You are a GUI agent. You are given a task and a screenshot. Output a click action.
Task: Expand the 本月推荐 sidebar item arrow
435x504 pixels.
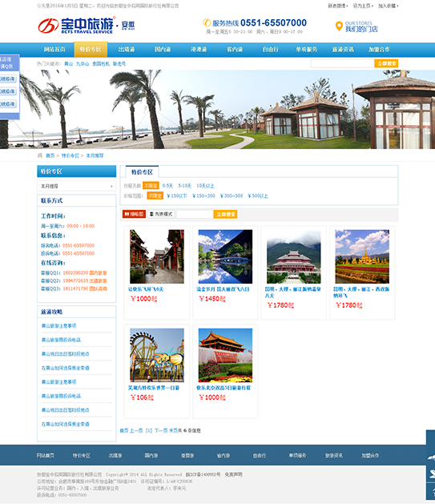111,186
